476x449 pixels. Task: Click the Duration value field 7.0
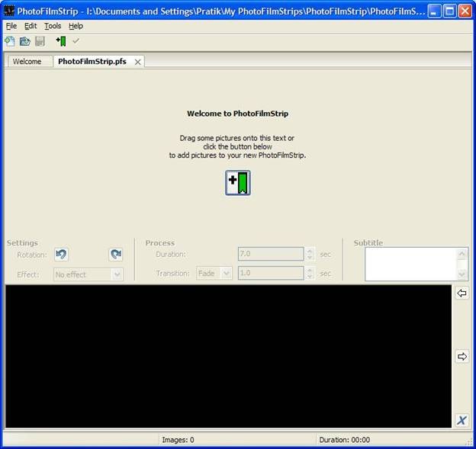[x=271, y=254]
